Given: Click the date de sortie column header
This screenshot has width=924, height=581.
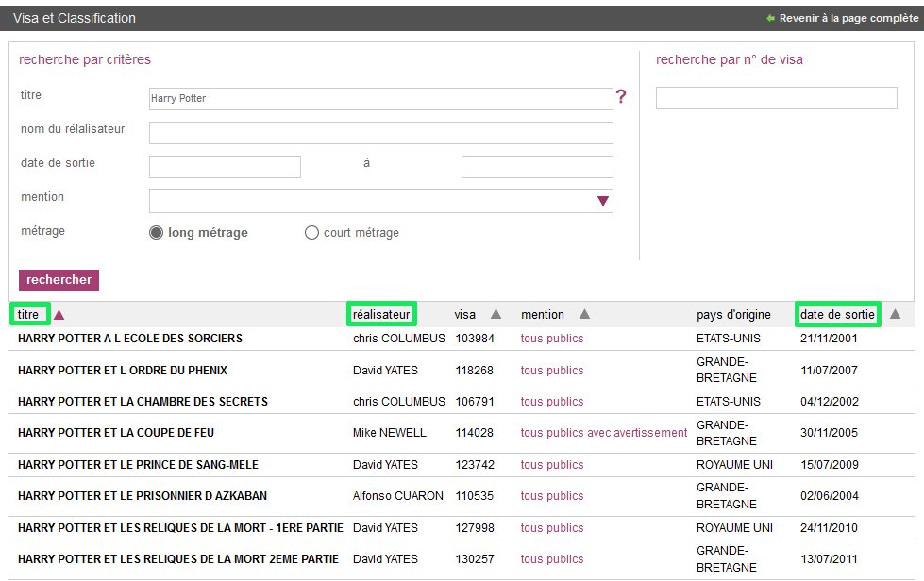Looking at the screenshot, I should point(837,314).
